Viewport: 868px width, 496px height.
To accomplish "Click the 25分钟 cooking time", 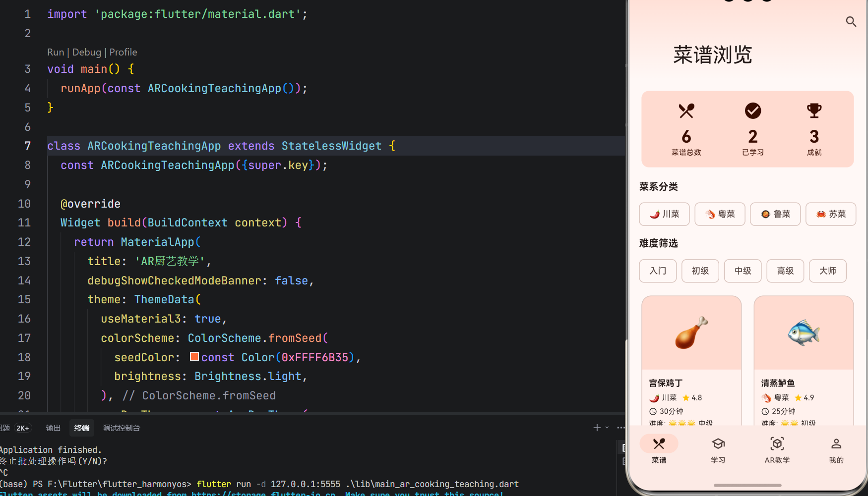I will 779,411.
